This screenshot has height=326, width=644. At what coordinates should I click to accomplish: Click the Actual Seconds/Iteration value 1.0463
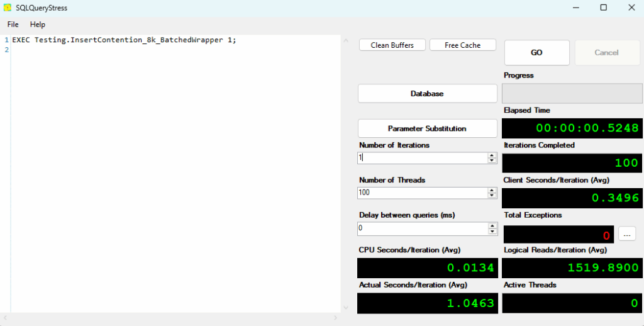[x=470, y=303]
